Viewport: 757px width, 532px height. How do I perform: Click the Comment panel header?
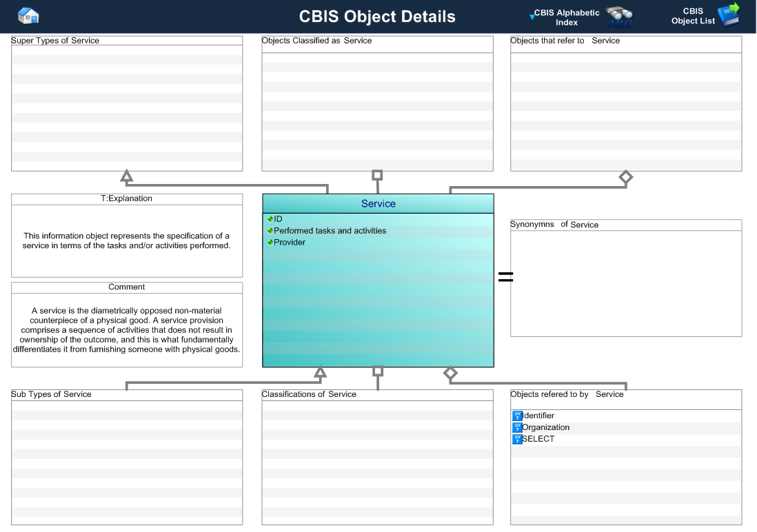click(126, 287)
